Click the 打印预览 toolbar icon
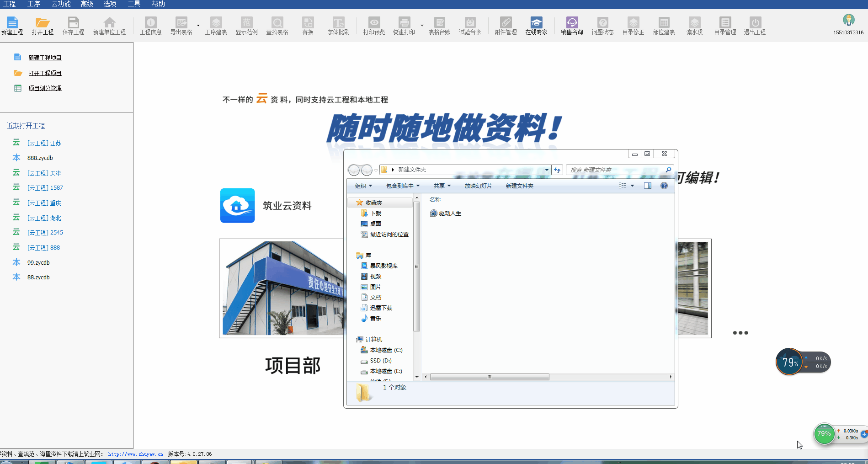Image resolution: width=868 pixels, height=464 pixels. coord(374,26)
